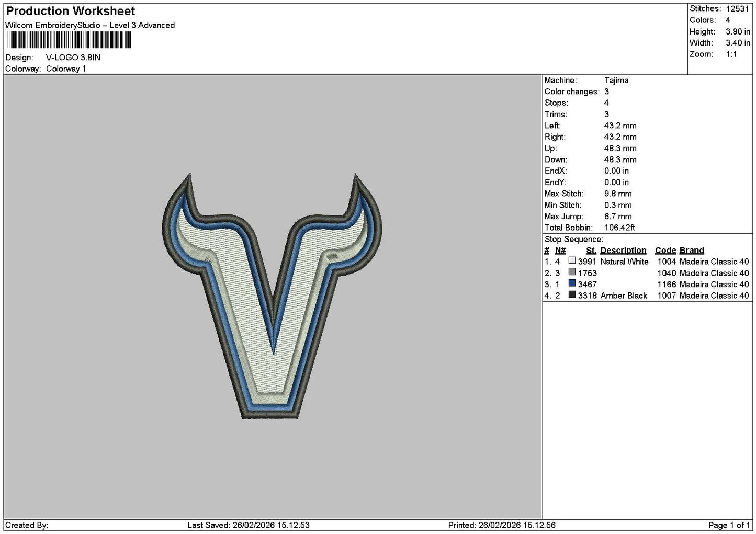Click the 'Brand' column header
The height and width of the screenshot is (534, 756).
(692, 251)
